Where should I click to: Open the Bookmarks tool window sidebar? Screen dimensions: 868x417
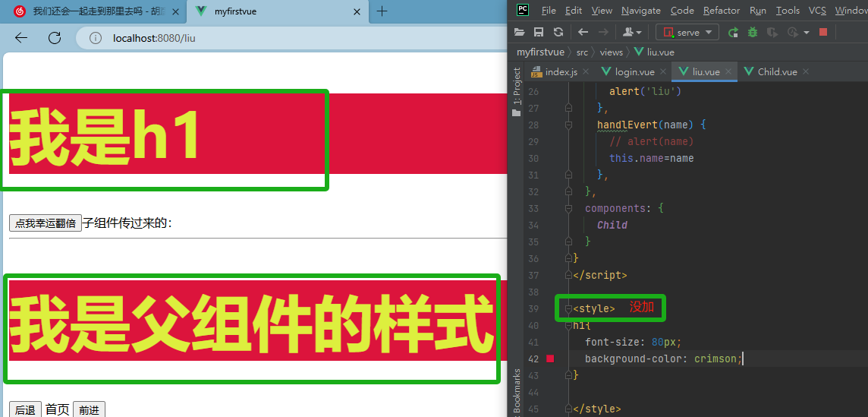(x=517, y=391)
